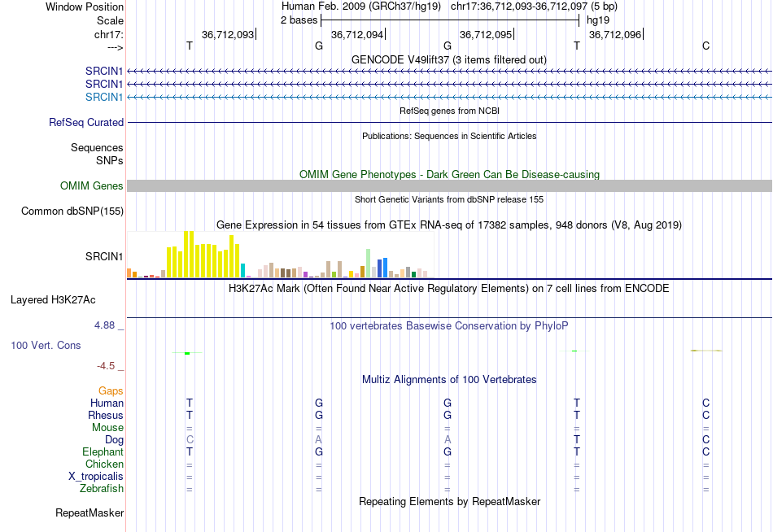
Task: Click Publications: Sequences in Scientific Articles title
Action: pos(449,136)
